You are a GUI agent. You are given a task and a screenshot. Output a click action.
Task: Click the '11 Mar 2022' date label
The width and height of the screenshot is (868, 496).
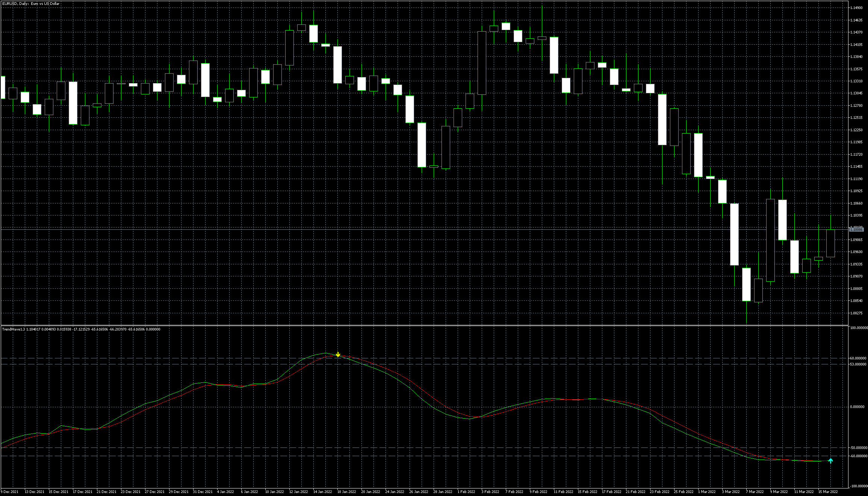point(804,492)
